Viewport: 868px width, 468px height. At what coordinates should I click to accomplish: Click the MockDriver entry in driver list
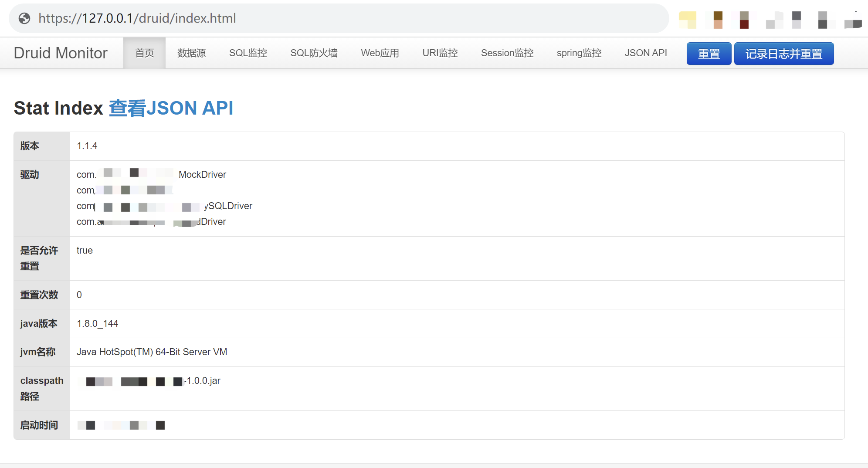pyautogui.click(x=202, y=175)
